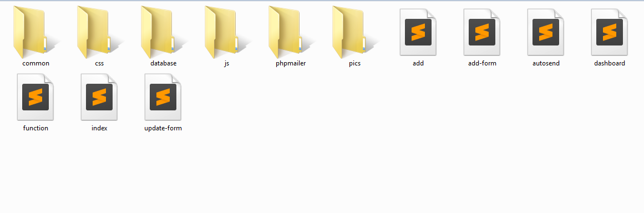
Task: Select the index Sublime file icon
Action: (99, 97)
